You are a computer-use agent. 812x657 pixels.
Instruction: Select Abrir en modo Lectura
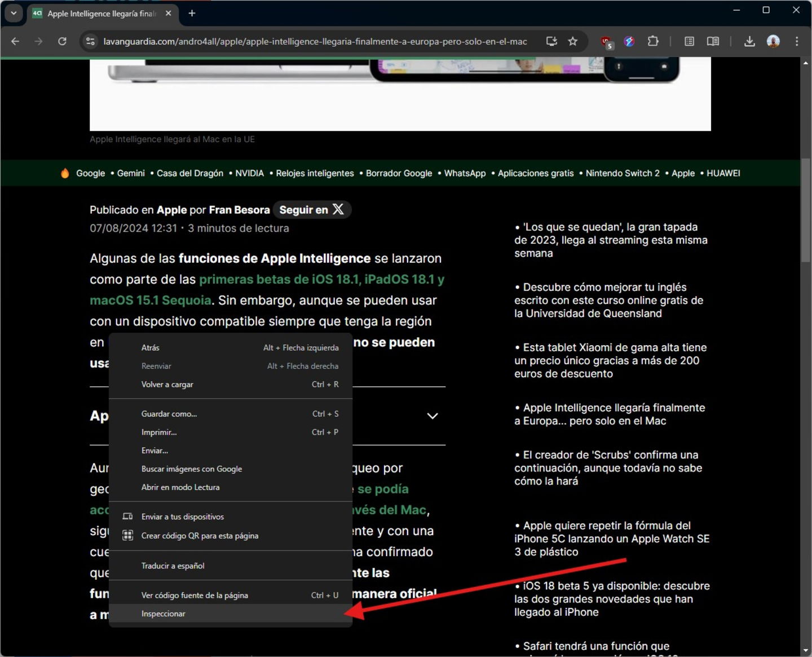[231, 487]
